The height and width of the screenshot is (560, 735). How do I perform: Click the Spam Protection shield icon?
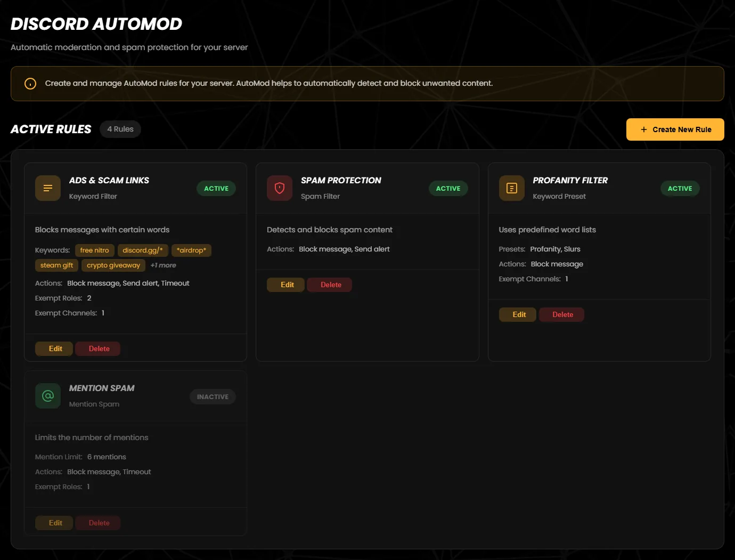(x=280, y=188)
